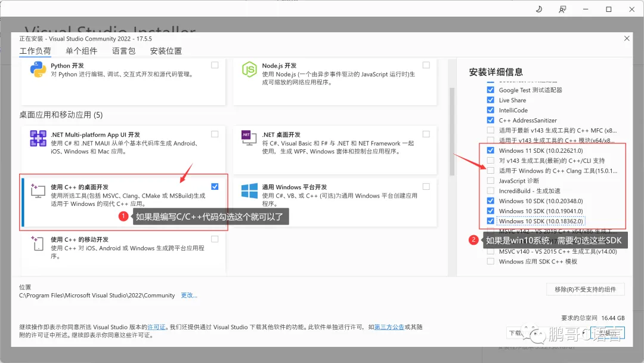
Task: Click the C++ mobile development icon
Action: (37, 243)
